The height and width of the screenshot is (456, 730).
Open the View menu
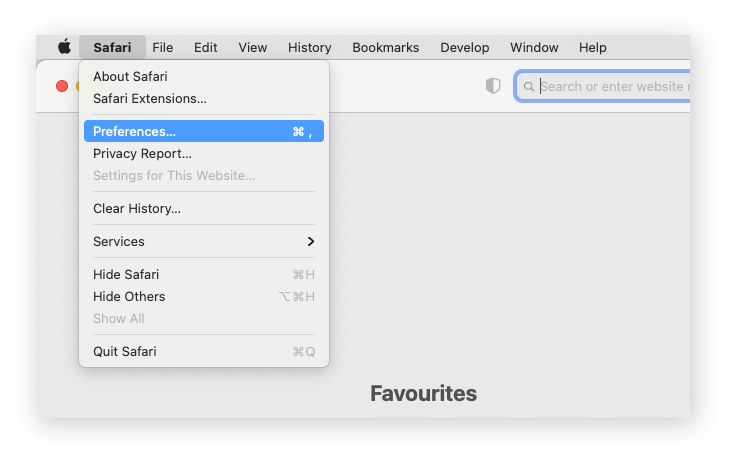(x=253, y=47)
